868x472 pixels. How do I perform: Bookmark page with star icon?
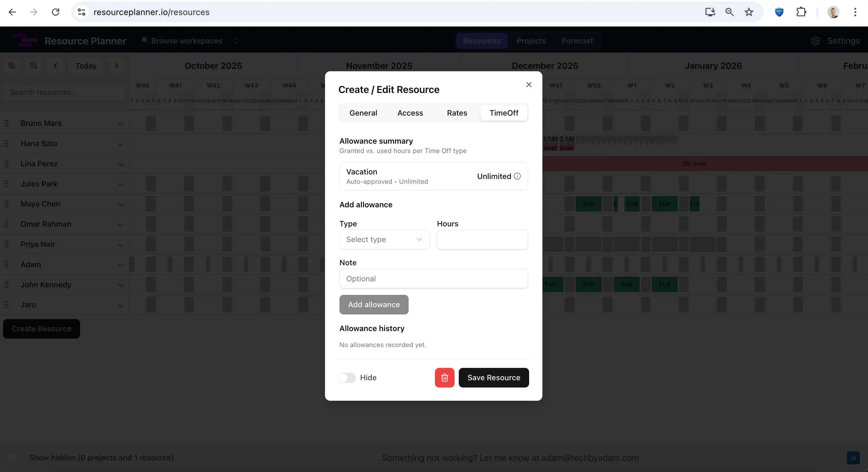[749, 12]
